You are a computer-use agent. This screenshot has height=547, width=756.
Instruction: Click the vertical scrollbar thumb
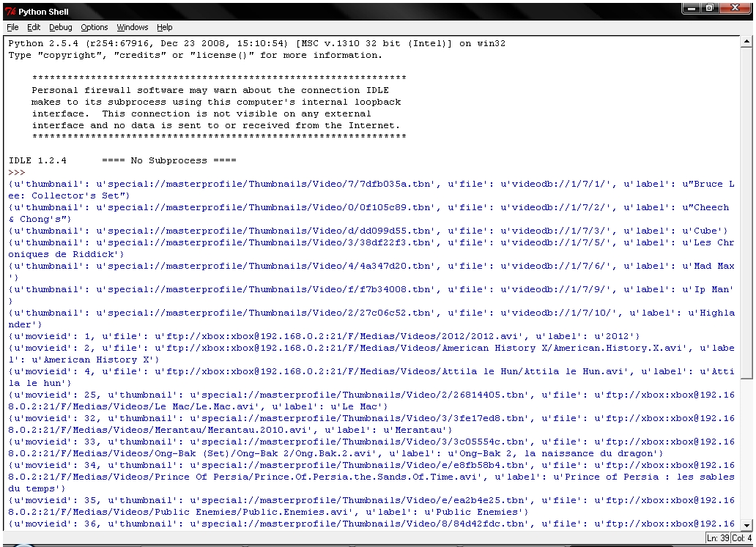tap(746, 212)
